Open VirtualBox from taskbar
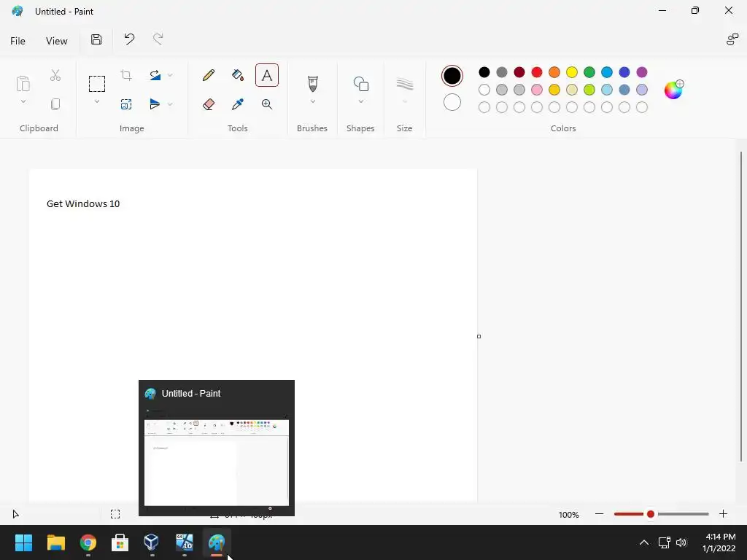Image resolution: width=747 pixels, height=560 pixels. pos(152,542)
